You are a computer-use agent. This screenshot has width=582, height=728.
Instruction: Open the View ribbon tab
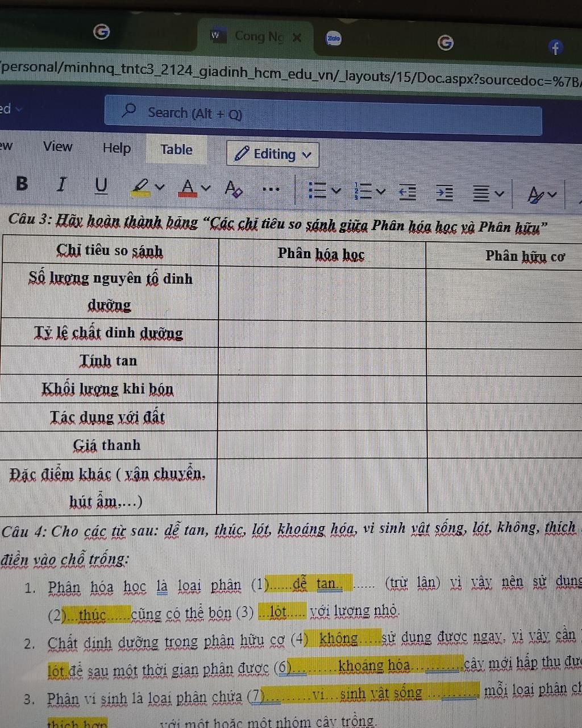[x=58, y=147]
